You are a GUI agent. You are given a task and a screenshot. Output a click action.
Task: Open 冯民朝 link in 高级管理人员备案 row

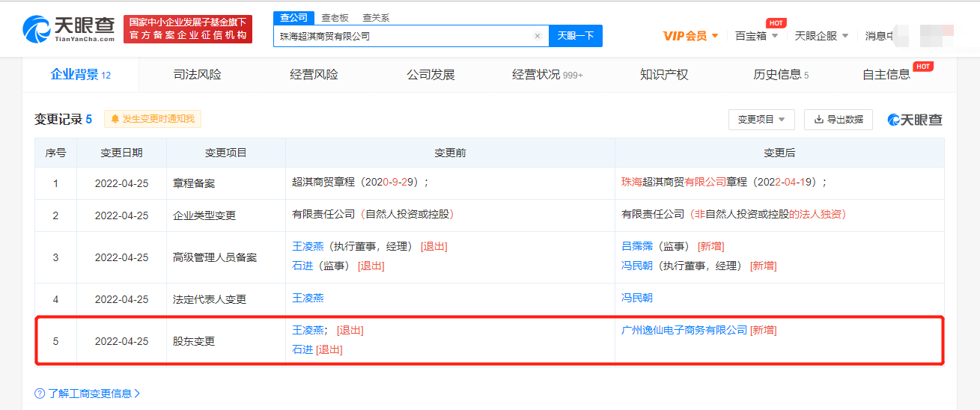click(x=637, y=266)
